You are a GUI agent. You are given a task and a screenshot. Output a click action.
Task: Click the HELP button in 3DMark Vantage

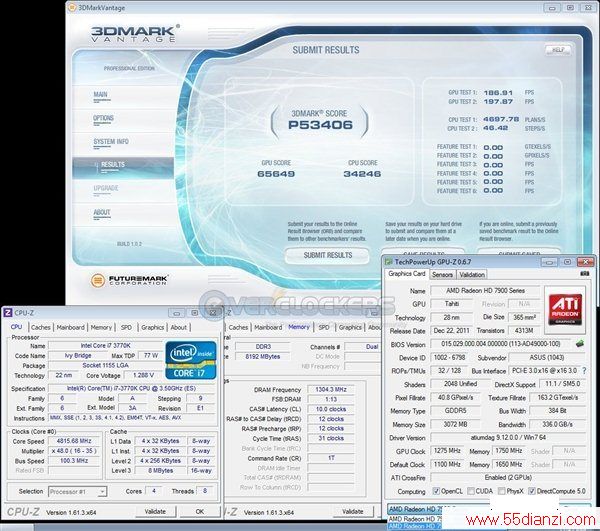coord(558,50)
